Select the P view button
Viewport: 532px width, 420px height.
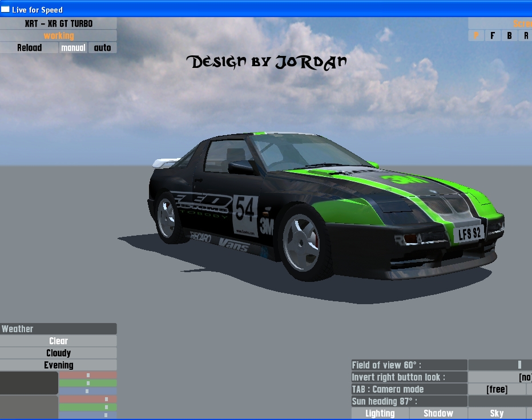(476, 35)
